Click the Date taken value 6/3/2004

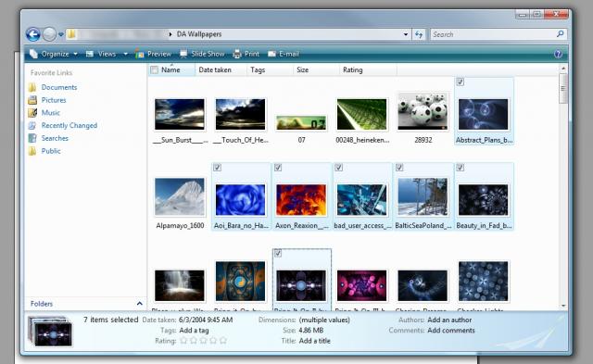[206, 320]
